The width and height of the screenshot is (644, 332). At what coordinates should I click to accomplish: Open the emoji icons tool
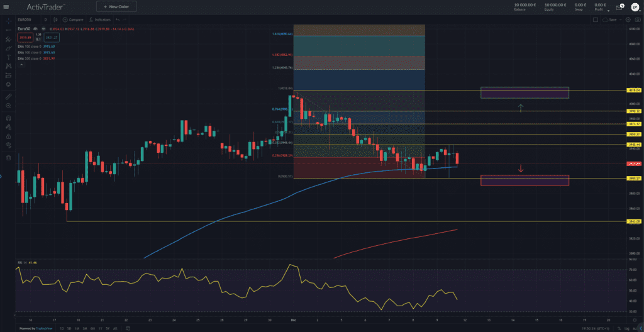click(8, 84)
